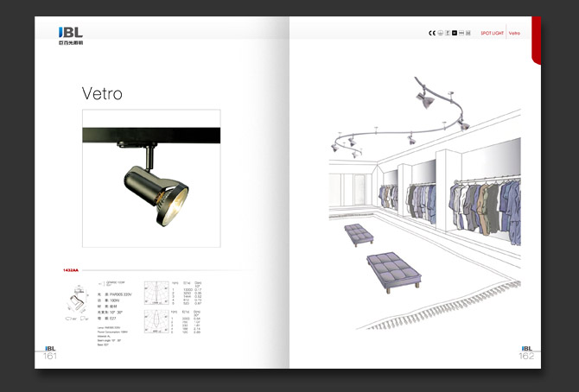Select the red Vetro header label

(x=514, y=33)
